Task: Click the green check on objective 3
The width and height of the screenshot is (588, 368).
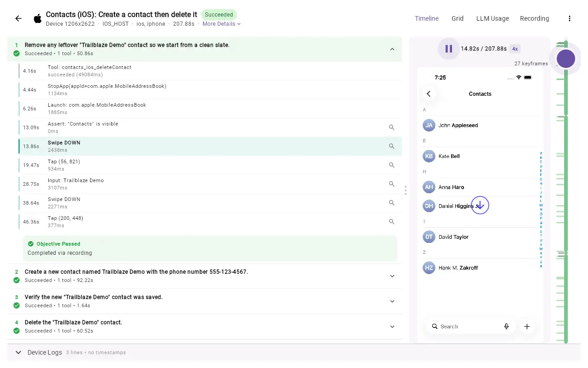Action: click(17, 305)
